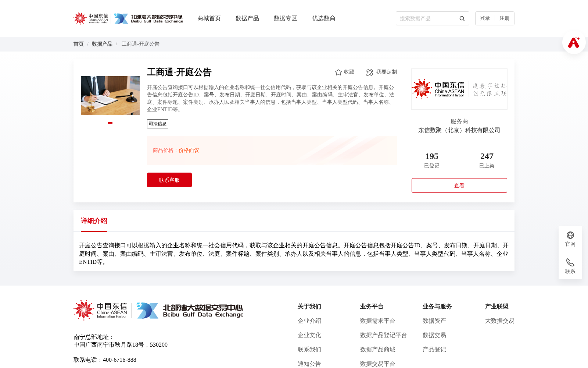Click the 我要定制 label
The image size is (588, 368).
click(x=387, y=72)
